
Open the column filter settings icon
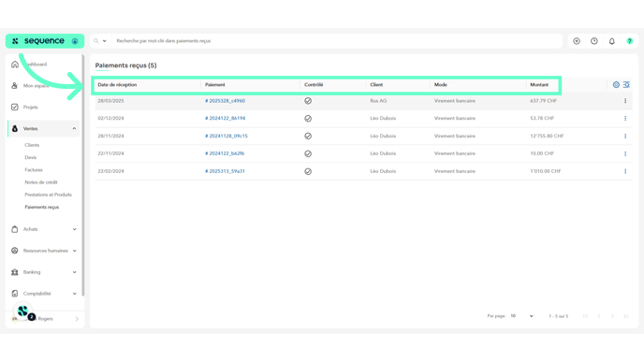tap(626, 84)
